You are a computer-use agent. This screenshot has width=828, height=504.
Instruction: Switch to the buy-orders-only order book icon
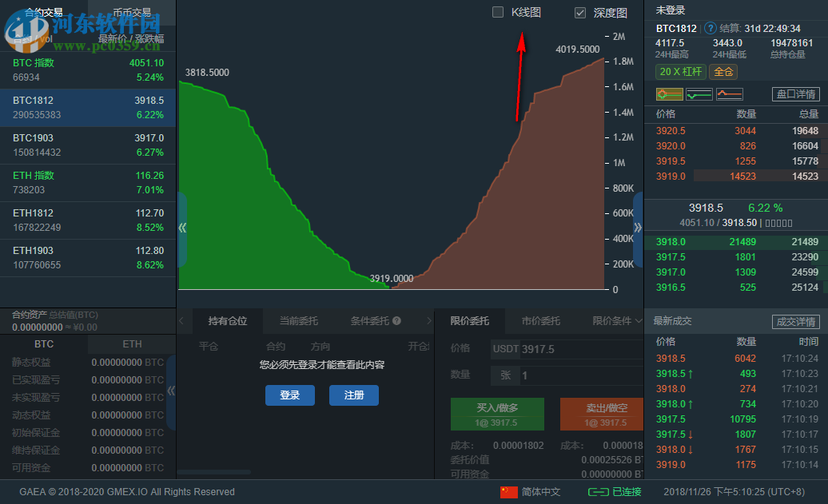click(x=699, y=93)
